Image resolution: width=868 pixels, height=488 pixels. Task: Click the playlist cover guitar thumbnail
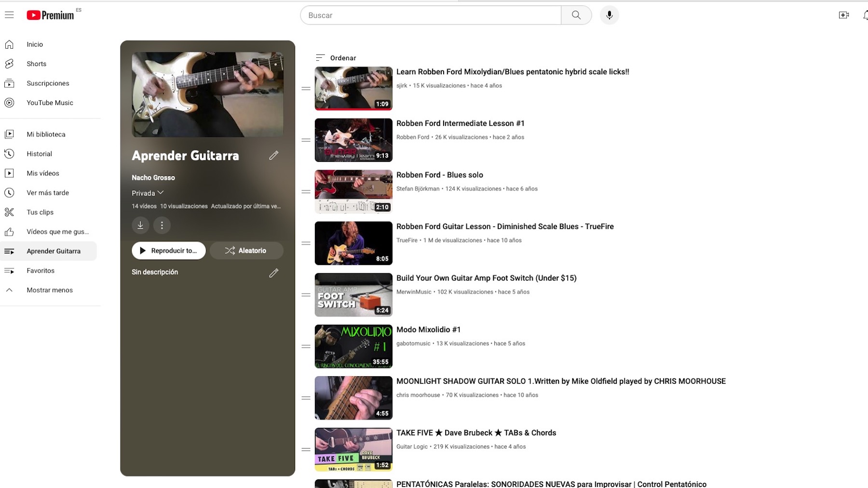tap(208, 94)
